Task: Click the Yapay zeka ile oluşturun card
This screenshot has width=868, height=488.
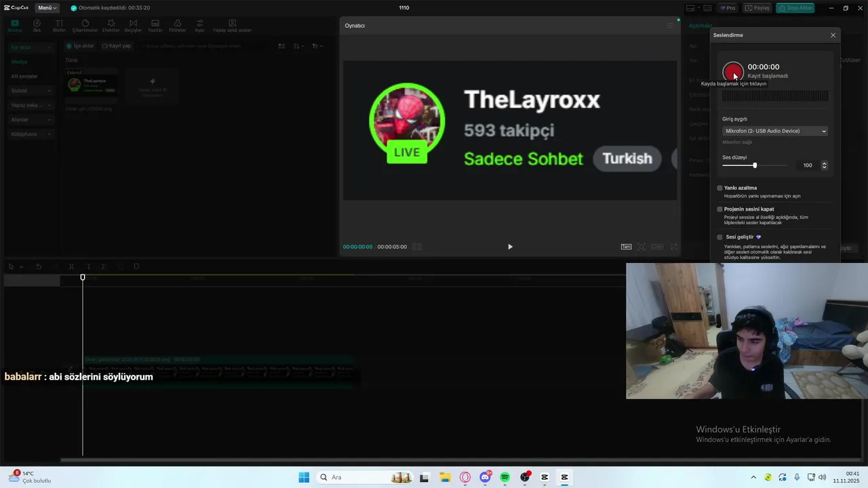Action: 152,86
